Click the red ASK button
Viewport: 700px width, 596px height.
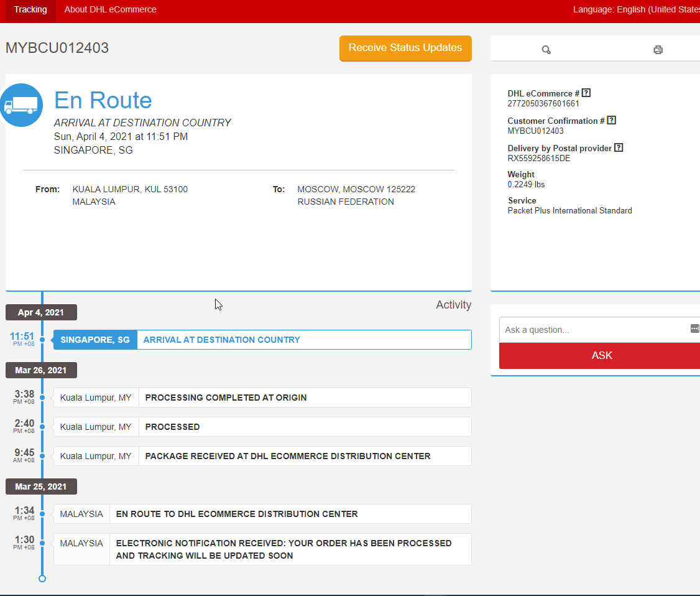[599, 356]
